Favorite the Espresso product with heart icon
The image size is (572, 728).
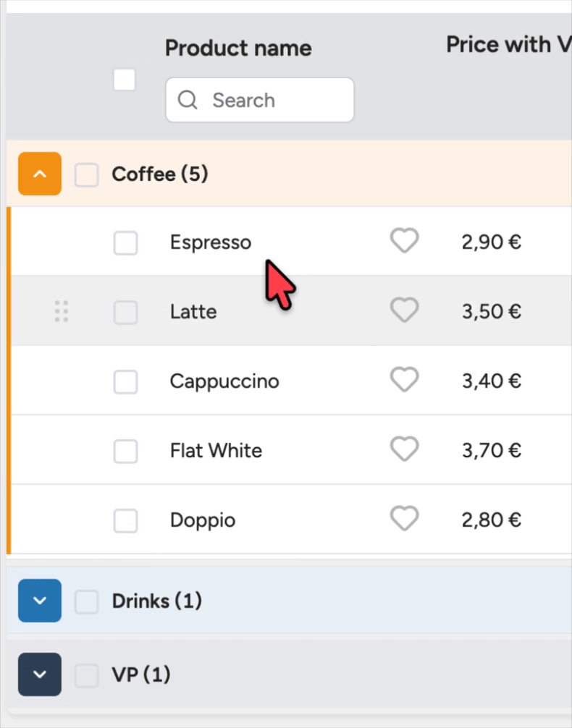[x=404, y=240]
